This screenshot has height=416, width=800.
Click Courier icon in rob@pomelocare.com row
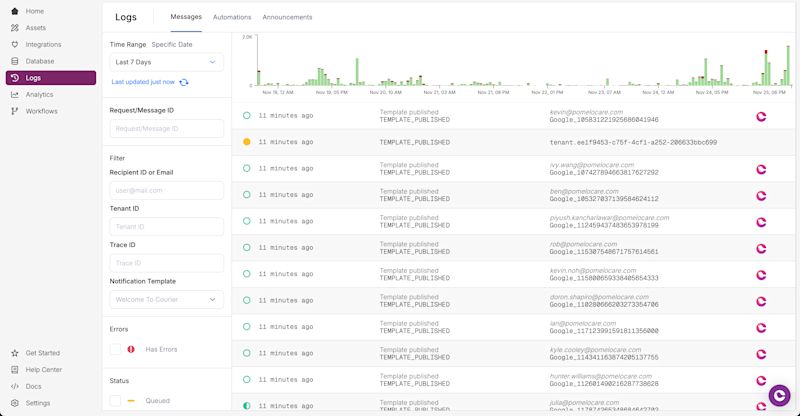tap(761, 249)
